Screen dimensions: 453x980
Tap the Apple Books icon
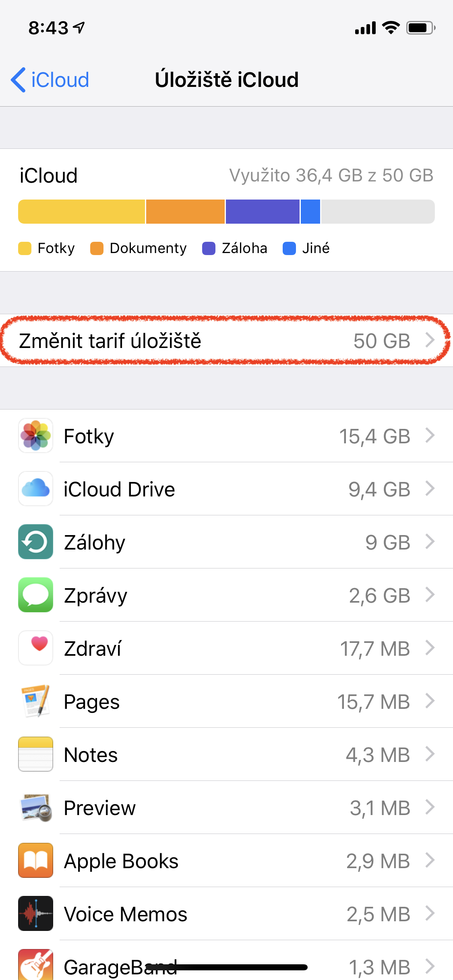click(x=35, y=861)
